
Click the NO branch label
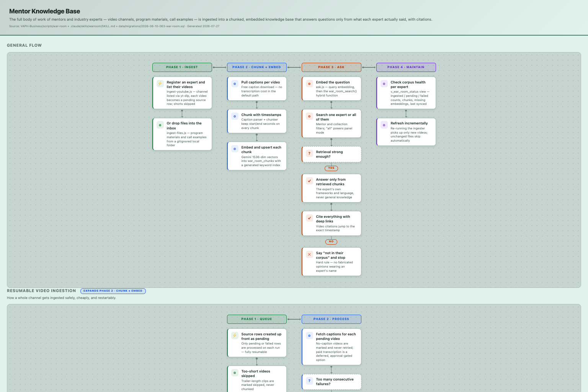331,242
